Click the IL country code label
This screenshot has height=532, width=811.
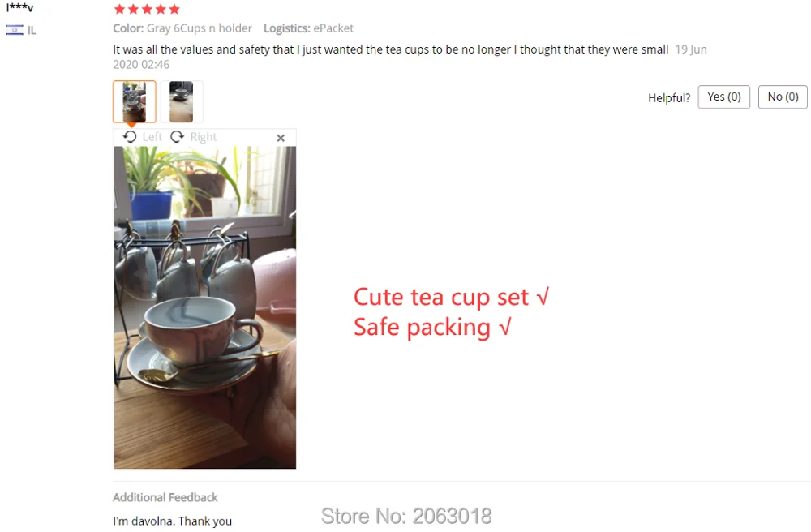[x=32, y=31]
